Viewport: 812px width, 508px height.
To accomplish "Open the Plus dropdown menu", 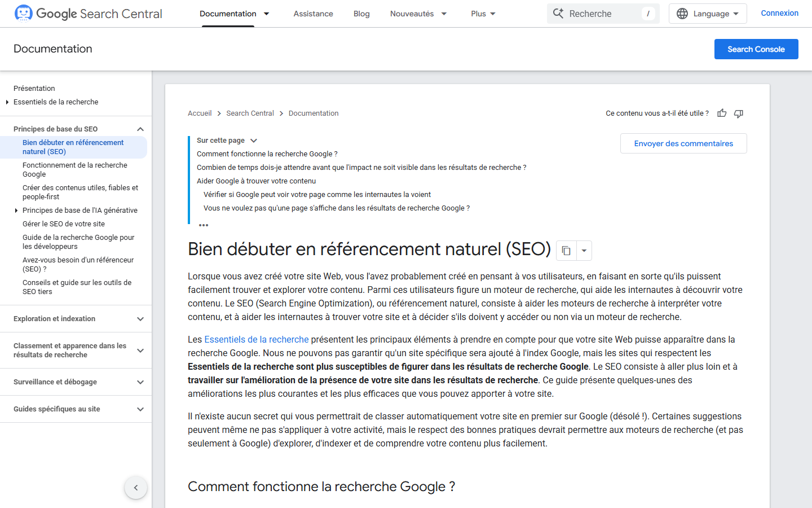I will click(483, 14).
